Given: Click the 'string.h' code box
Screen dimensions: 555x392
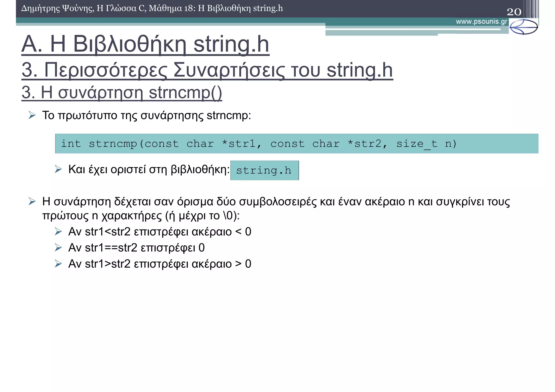Looking at the screenshot, I should pyautogui.click(x=264, y=170).
